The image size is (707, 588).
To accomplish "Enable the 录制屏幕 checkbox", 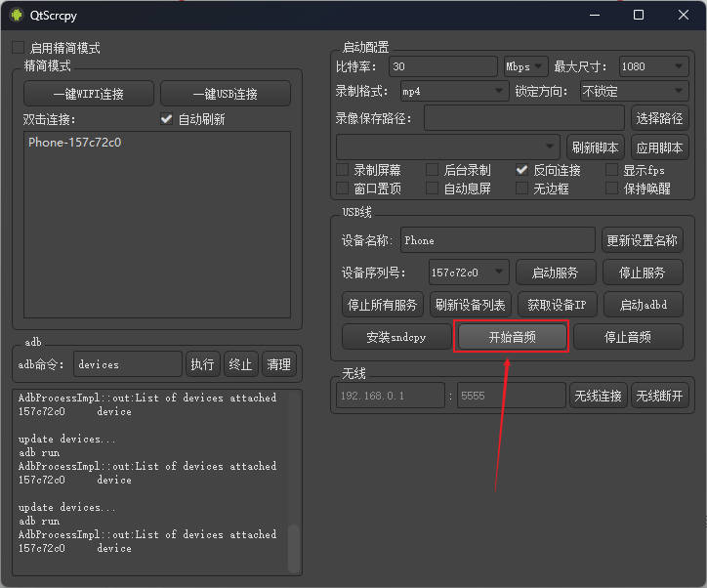I will (x=343, y=170).
